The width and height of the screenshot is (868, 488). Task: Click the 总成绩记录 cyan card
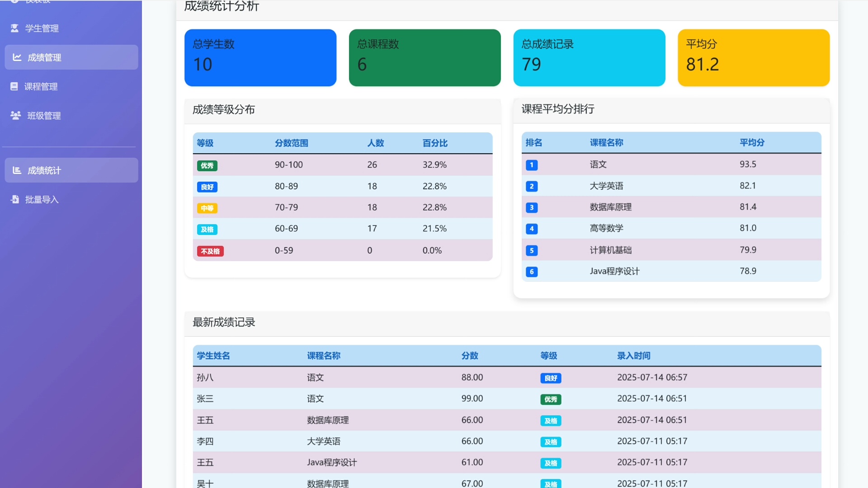tap(589, 58)
